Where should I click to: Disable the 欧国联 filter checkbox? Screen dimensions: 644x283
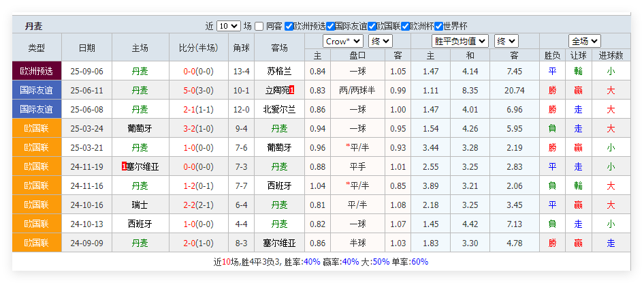click(372, 27)
